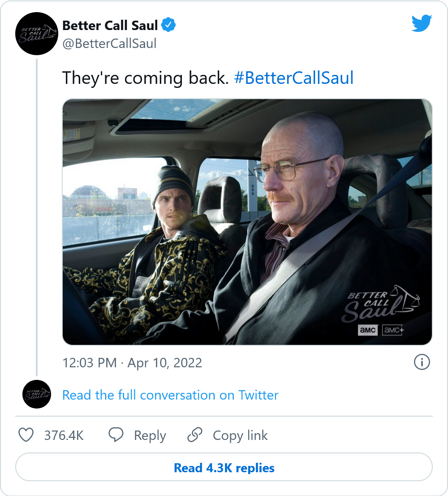Viewport: 448px width, 496px height.
Task: Click the Copy link text label
Action: pos(240,435)
